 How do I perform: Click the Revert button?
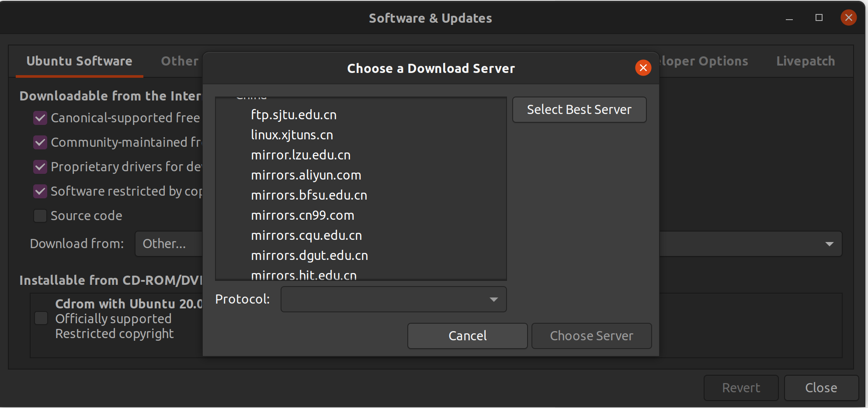click(x=741, y=388)
